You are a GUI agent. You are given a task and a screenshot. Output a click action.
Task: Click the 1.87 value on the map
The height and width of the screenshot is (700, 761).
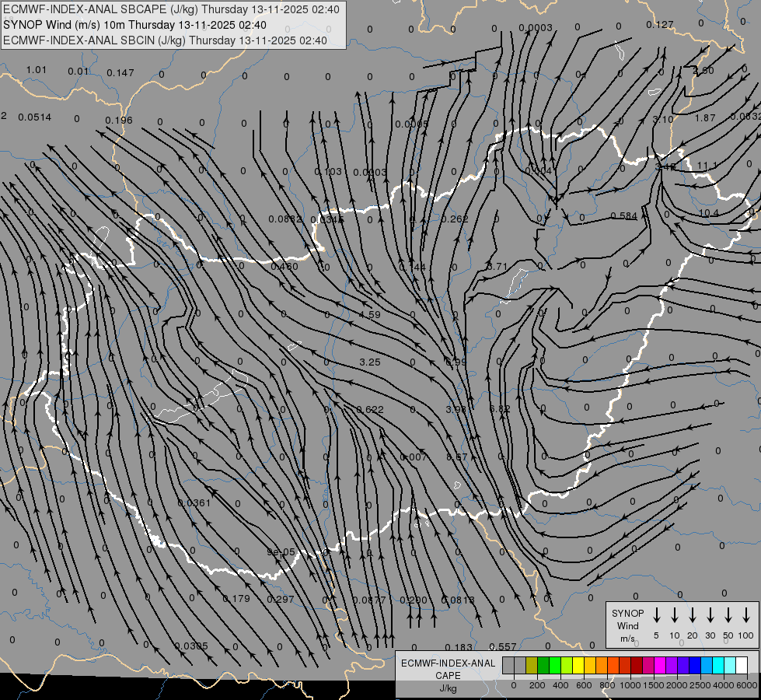click(705, 118)
